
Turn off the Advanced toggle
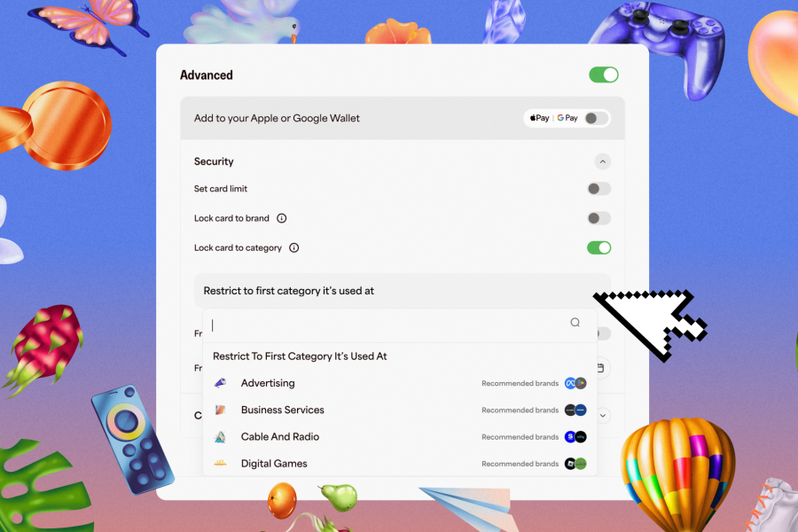click(x=604, y=75)
